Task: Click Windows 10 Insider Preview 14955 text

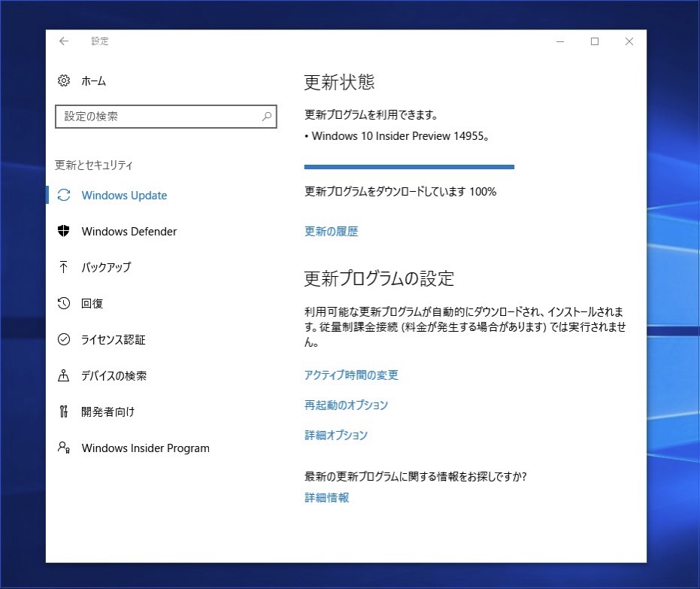Action: pyautogui.click(x=400, y=135)
